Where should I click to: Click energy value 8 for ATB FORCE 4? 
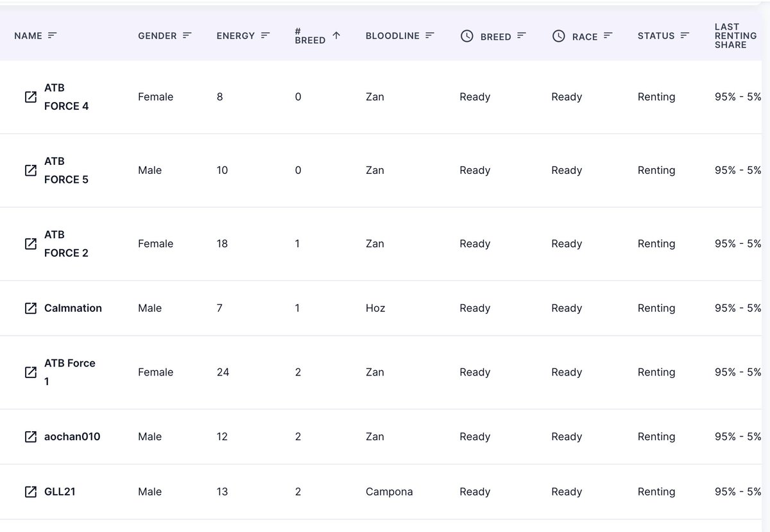[x=220, y=97]
